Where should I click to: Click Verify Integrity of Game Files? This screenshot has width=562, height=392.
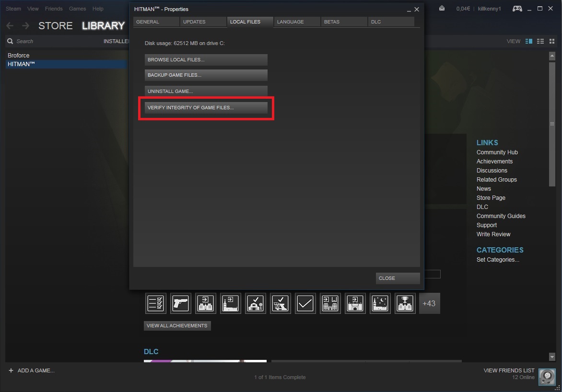(x=206, y=107)
